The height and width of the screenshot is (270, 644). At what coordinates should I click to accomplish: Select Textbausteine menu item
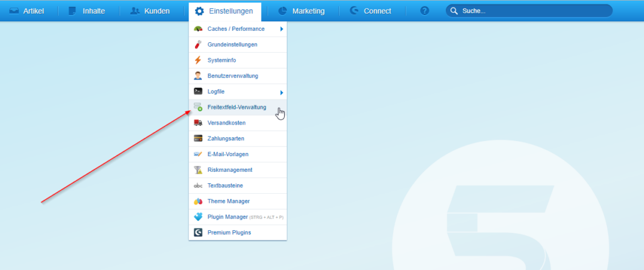(225, 186)
